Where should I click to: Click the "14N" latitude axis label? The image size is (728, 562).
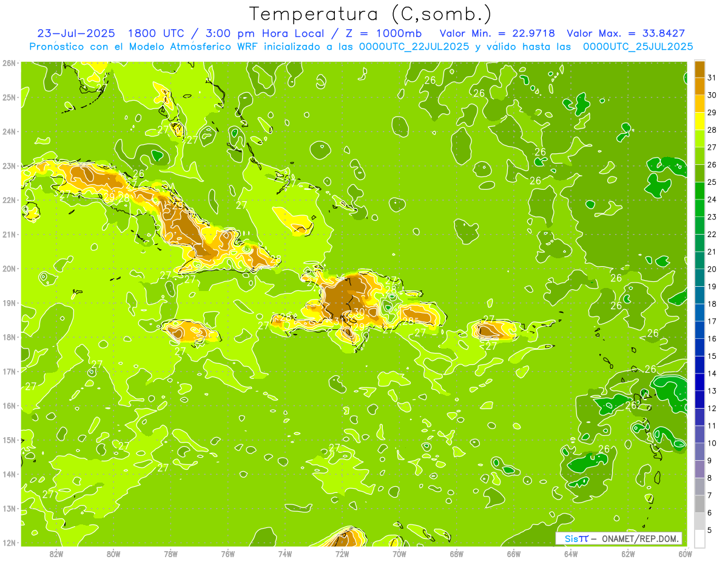click(9, 474)
